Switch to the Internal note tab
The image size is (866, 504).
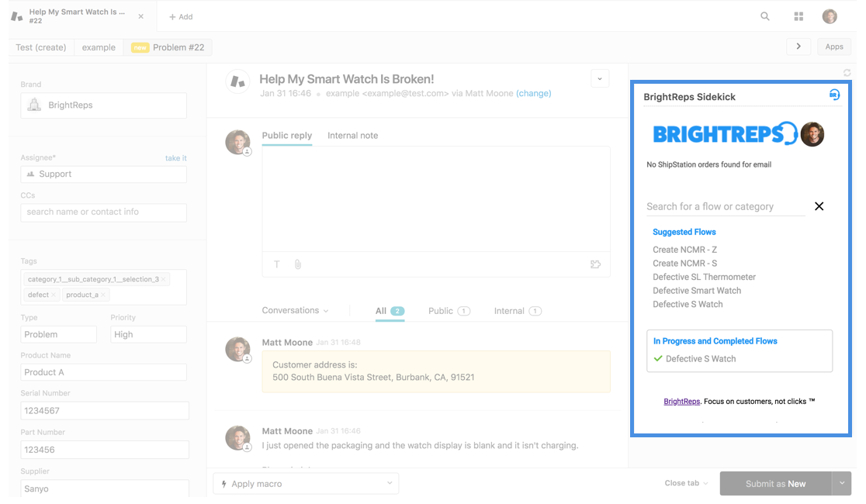(x=353, y=135)
